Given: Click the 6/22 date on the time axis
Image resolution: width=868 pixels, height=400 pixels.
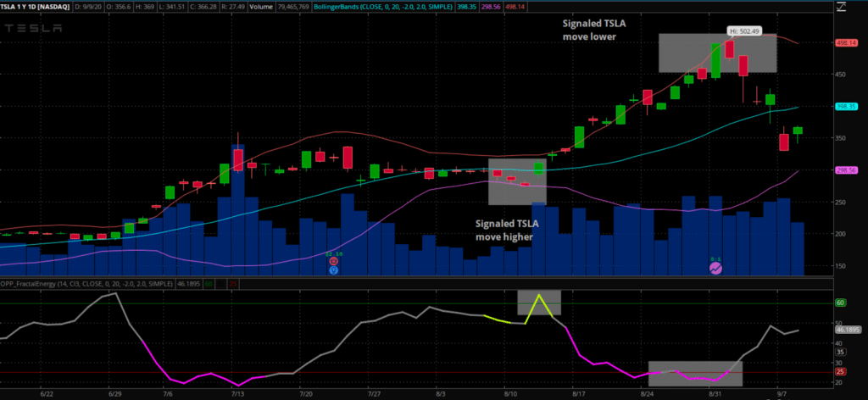Looking at the screenshot, I should click(x=47, y=394).
